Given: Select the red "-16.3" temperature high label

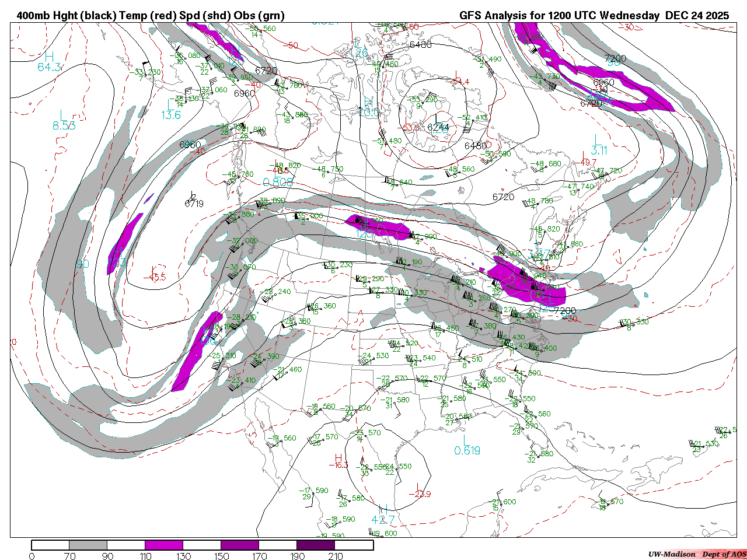Looking at the screenshot, I should coord(338,465).
